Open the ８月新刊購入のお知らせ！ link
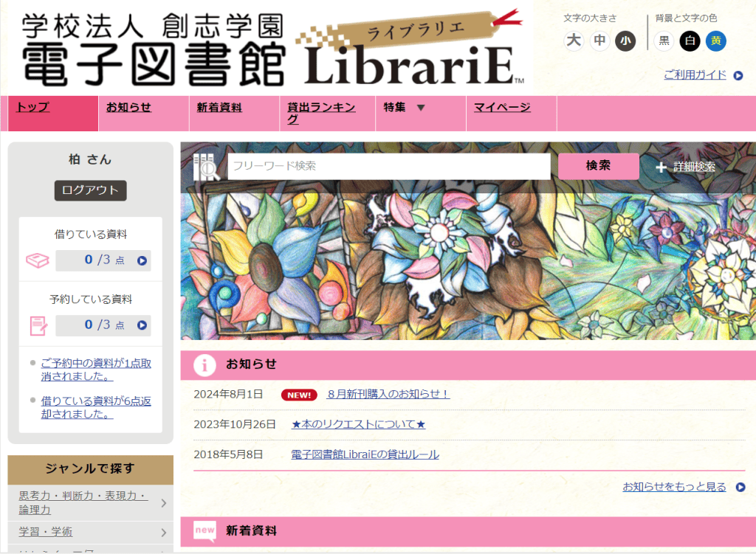This screenshot has width=756, height=554. coord(388,394)
